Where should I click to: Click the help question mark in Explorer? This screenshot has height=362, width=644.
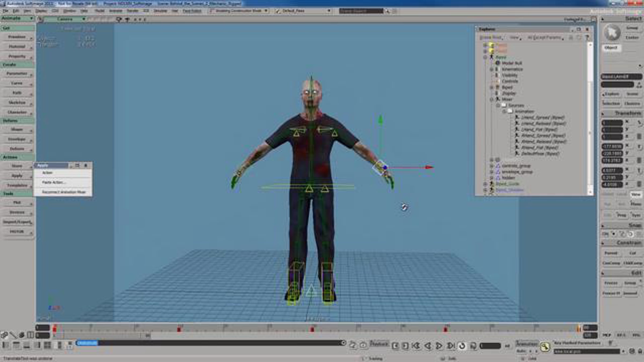pyautogui.click(x=587, y=38)
